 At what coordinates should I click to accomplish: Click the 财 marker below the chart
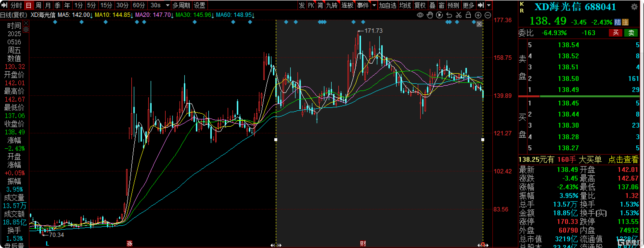point(363,243)
